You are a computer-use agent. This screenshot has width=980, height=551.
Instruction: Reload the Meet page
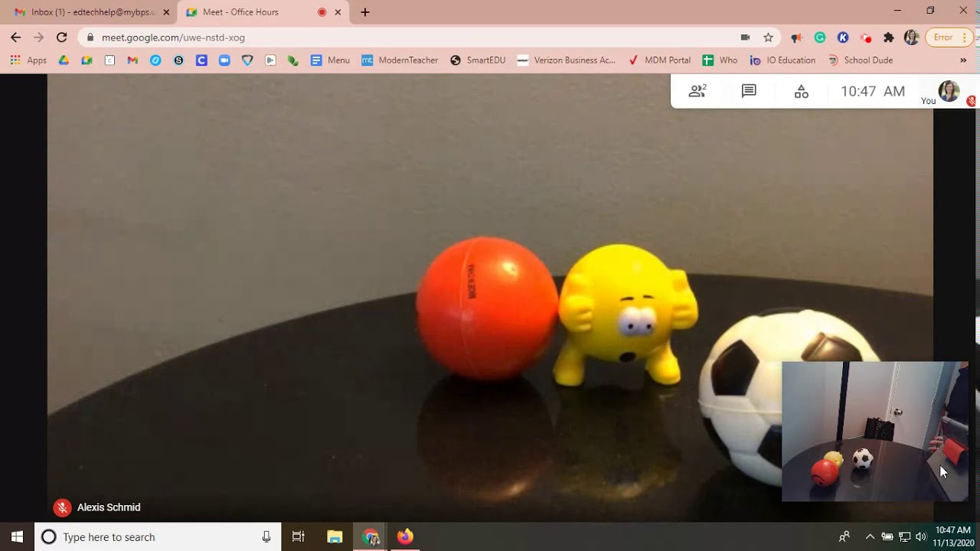[61, 37]
